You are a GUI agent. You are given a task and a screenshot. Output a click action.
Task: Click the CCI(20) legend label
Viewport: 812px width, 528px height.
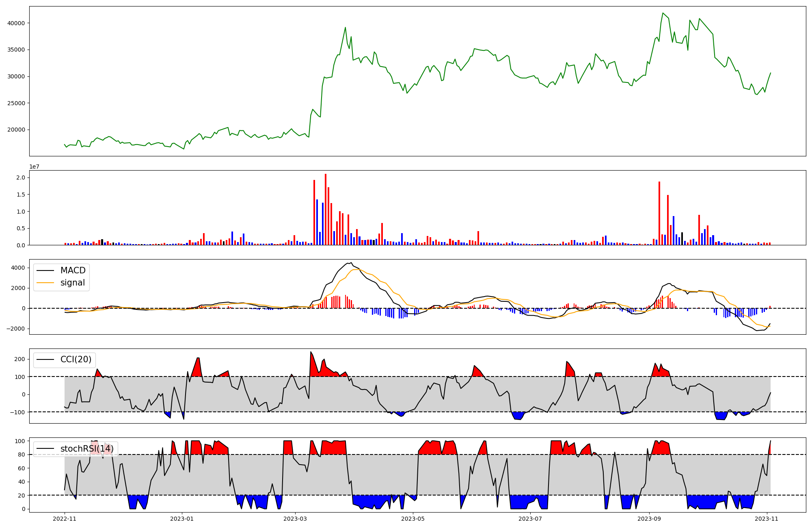pos(76,359)
